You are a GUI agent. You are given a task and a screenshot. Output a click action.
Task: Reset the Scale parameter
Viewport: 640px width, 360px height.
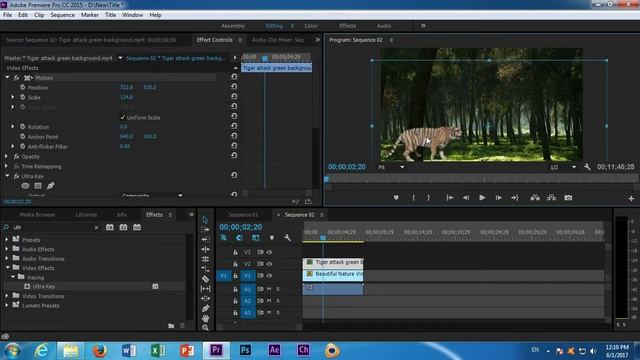[234, 96]
